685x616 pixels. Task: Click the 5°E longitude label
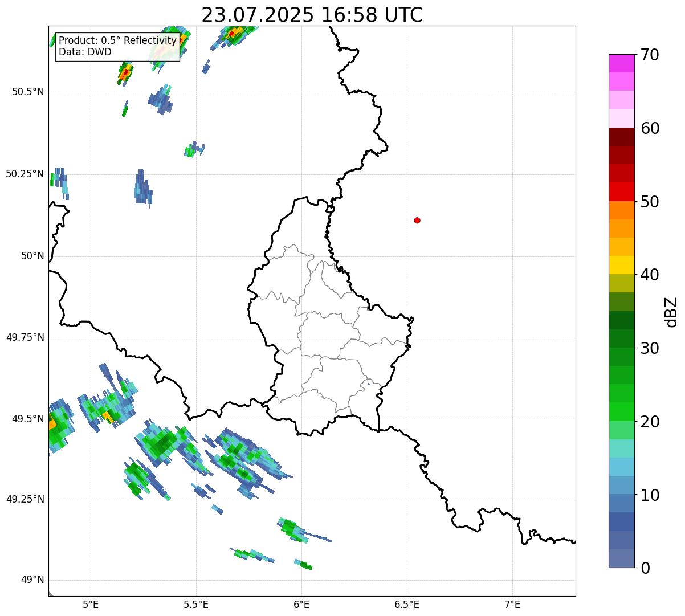pyautogui.click(x=91, y=605)
